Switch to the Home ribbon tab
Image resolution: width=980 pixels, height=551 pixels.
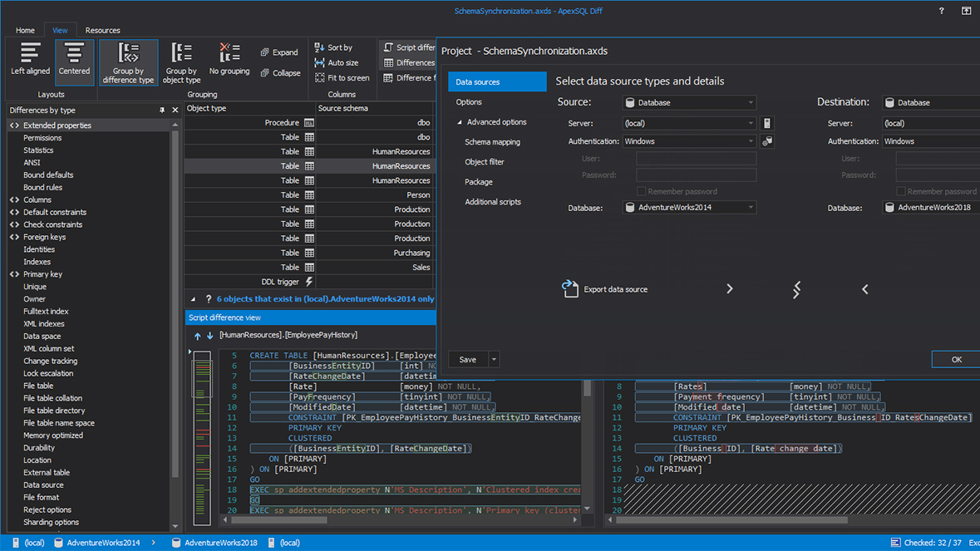(25, 30)
